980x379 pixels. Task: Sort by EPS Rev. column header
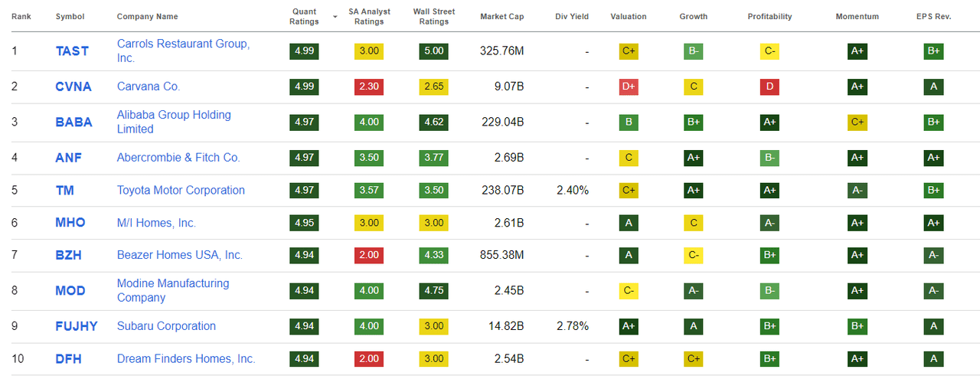coord(934,16)
